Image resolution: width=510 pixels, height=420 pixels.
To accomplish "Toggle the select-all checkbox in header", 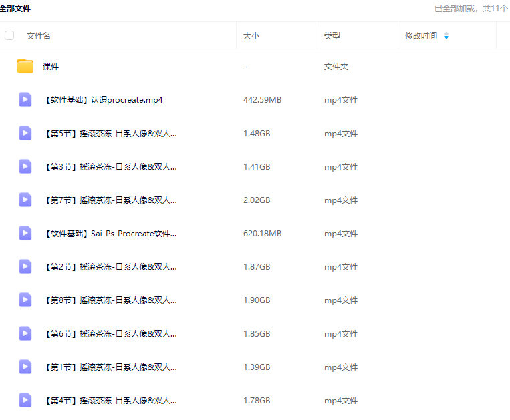I will pyautogui.click(x=9, y=35).
